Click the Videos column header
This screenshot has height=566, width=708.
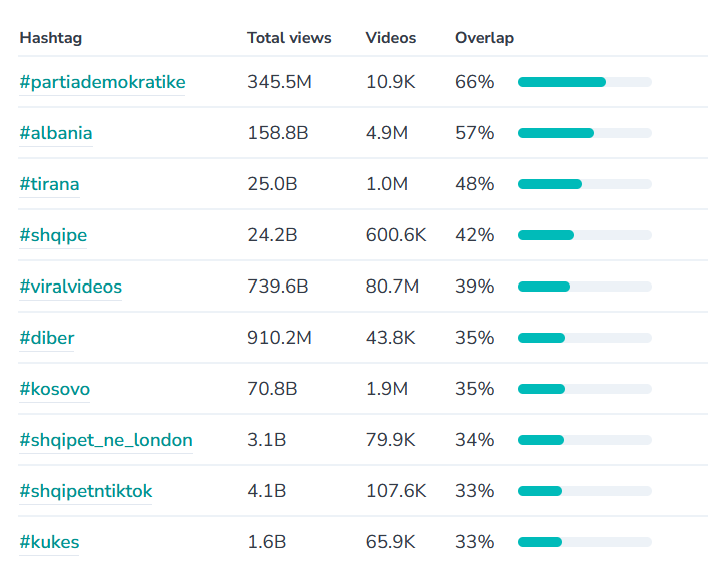click(391, 38)
